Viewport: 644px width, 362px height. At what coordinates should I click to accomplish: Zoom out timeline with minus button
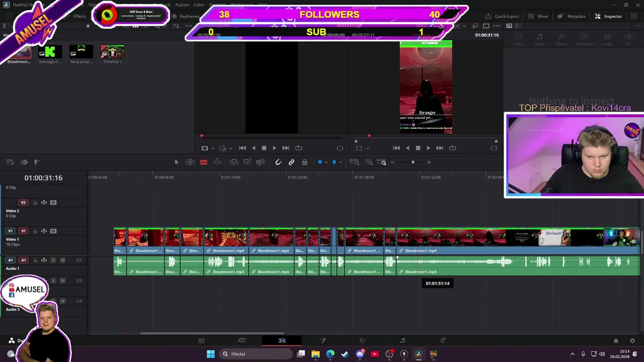393,162
